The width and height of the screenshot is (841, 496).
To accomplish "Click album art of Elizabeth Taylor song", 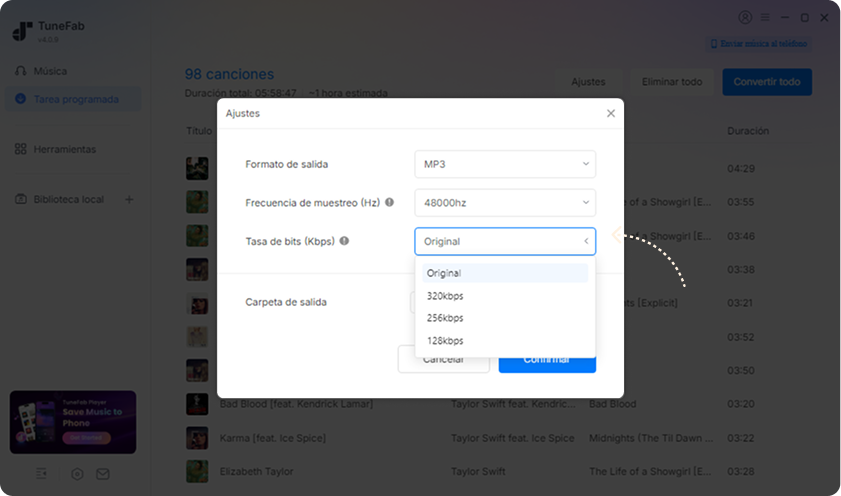I will [197, 471].
